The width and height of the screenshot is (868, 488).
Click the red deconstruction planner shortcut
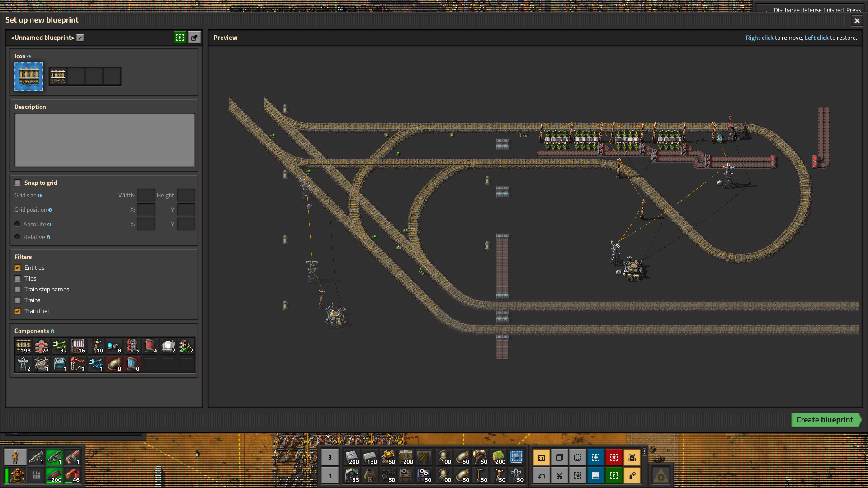coord(614,458)
